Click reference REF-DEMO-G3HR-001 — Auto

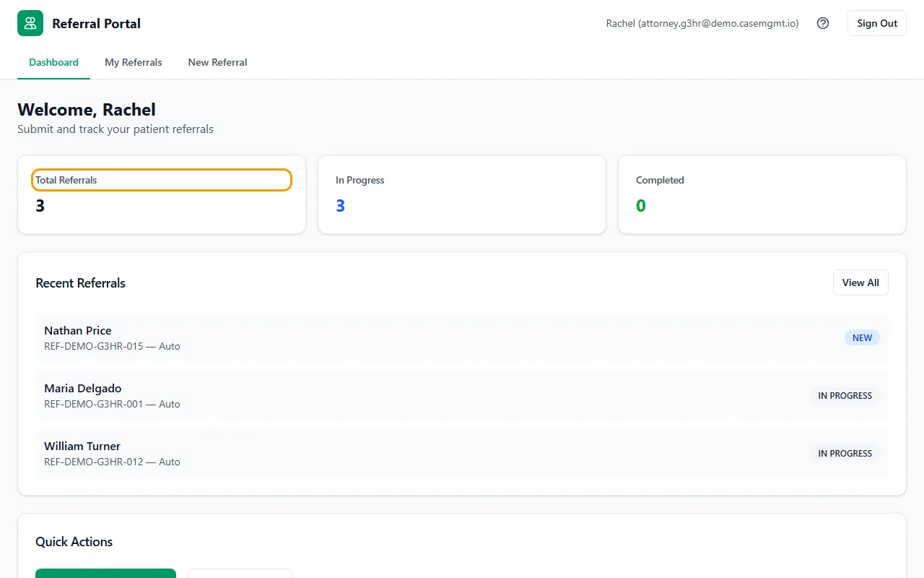112,404
